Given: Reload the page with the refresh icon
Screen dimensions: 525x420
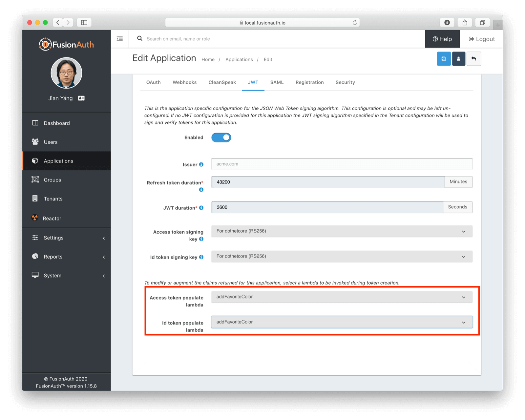Looking at the screenshot, I should pyautogui.click(x=355, y=22).
